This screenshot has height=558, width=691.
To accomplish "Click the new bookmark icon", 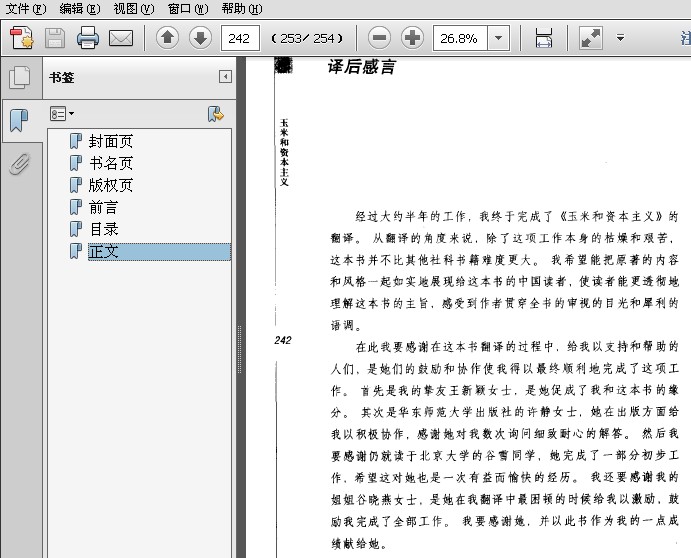I will coord(215,114).
